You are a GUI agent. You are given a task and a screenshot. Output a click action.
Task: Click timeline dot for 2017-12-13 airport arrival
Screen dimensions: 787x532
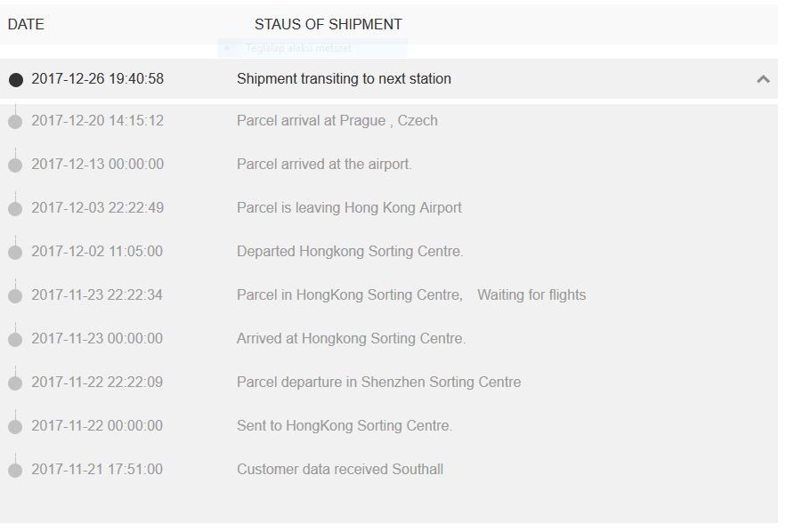tap(15, 165)
